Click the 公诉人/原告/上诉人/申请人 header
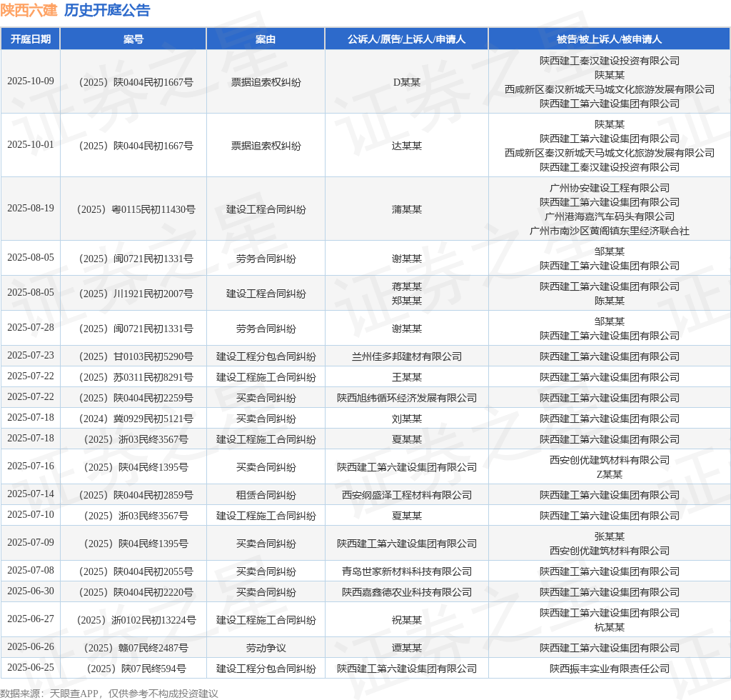The width and height of the screenshot is (731, 700). pos(406,39)
